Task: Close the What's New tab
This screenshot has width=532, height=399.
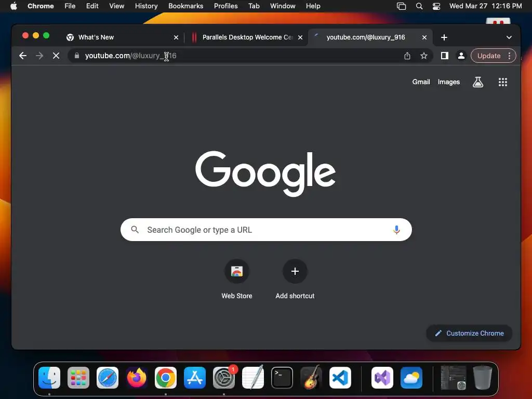Action: coord(176,37)
